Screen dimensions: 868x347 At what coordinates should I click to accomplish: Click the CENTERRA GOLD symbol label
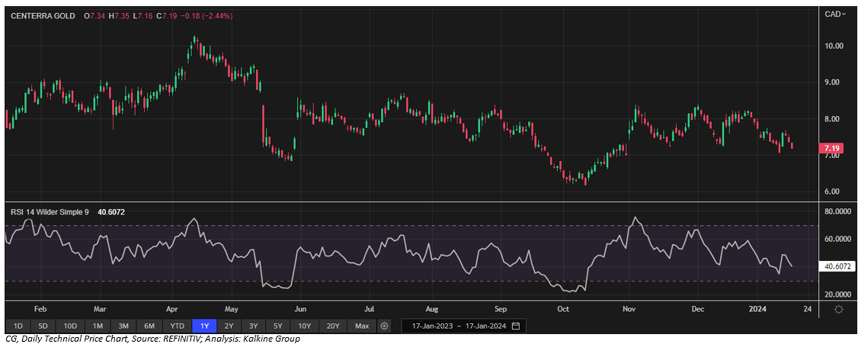(43, 16)
